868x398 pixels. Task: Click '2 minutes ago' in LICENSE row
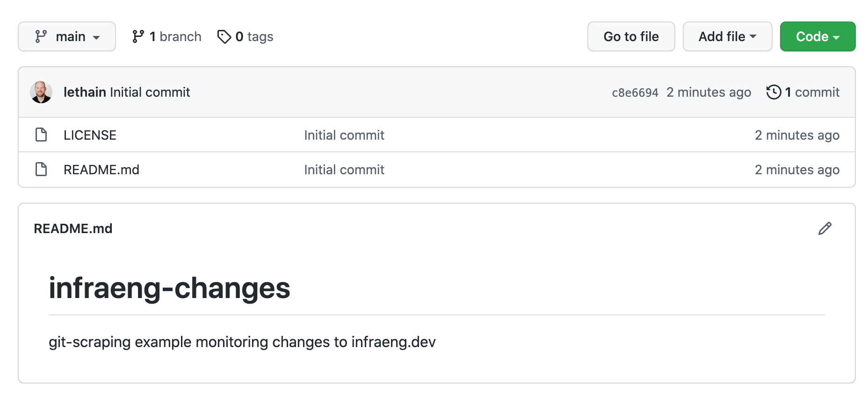click(797, 135)
